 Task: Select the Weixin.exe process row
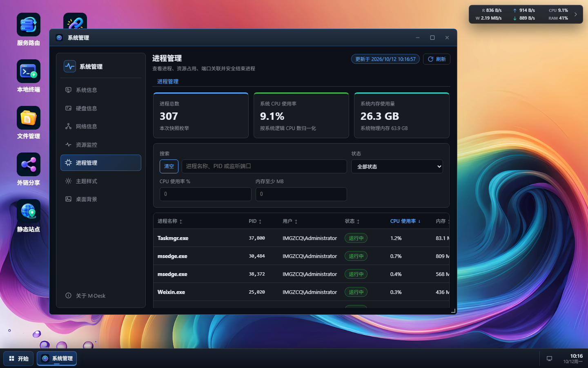click(301, 292)
